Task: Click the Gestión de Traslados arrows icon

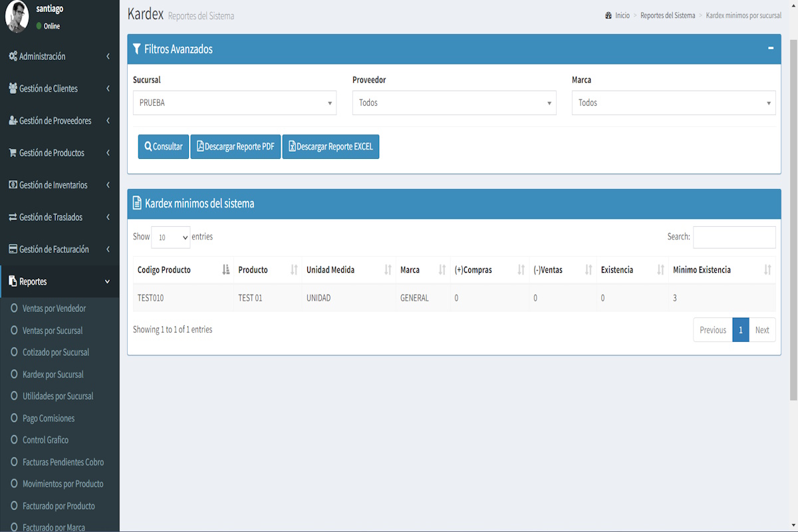Action: (x=13, y=217)
